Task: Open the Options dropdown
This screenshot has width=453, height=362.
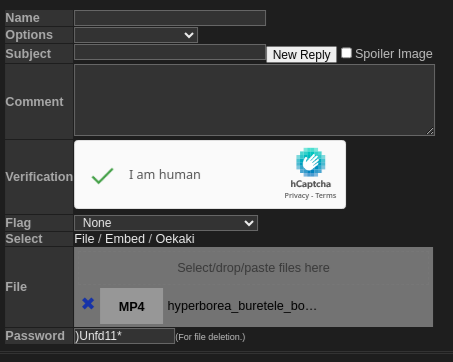Action: (x=136, y=35)
